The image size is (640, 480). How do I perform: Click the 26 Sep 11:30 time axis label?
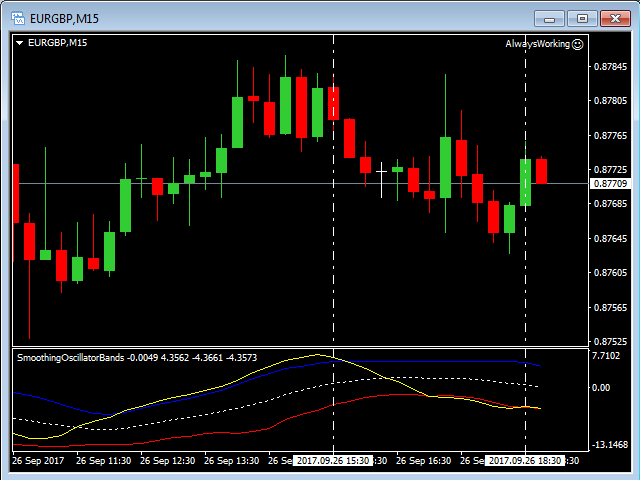coord(104,461)
